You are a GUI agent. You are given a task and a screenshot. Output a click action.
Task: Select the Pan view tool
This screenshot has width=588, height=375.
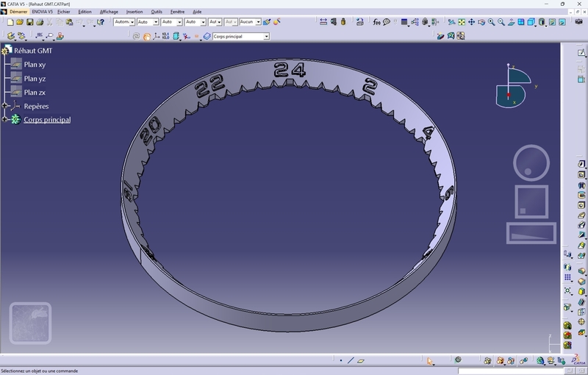click(x=471, y=22)
